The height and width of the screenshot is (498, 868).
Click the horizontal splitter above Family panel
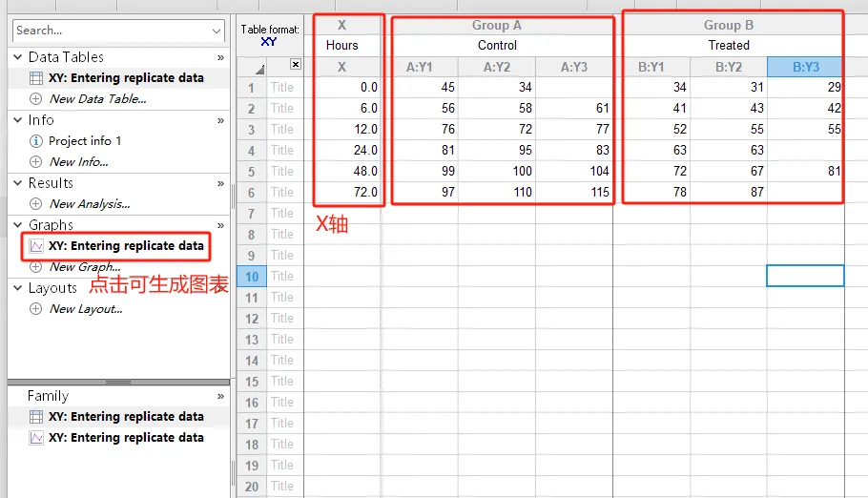point(118,382)
